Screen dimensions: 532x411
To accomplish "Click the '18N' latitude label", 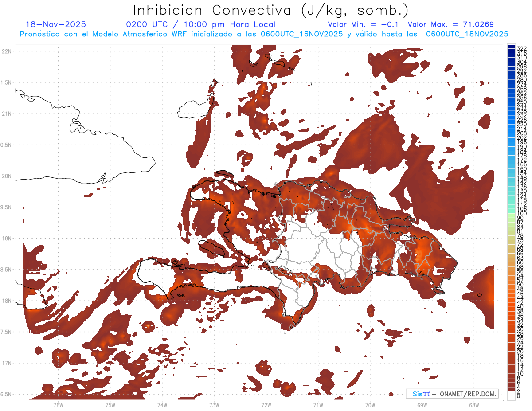I will 7,301.
